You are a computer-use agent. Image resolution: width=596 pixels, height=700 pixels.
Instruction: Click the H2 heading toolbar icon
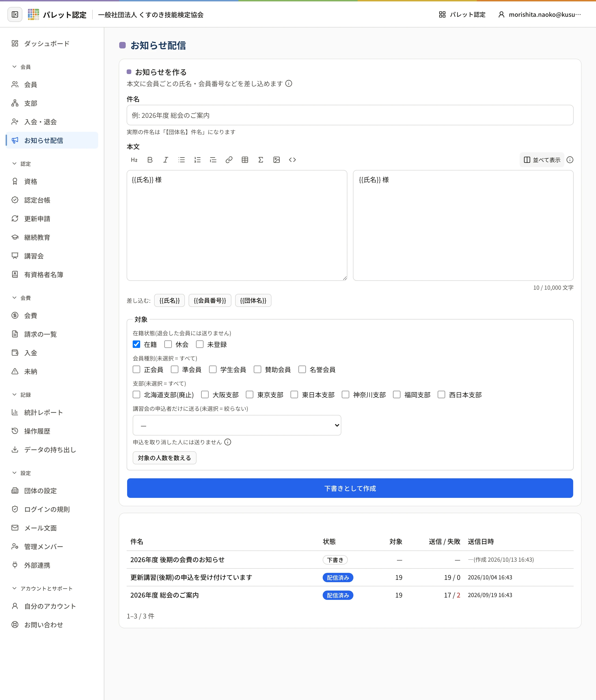pos(134,160)
